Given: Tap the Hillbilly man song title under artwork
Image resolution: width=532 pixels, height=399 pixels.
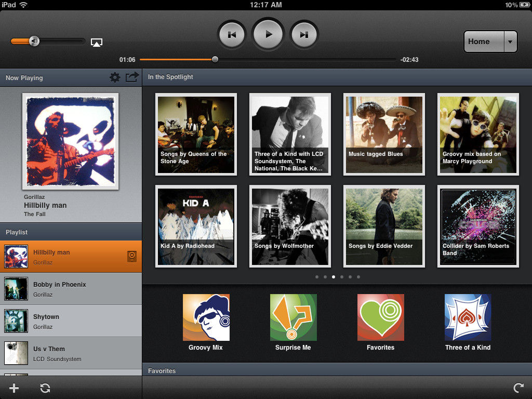Looking at the screenshot, I should 45,205.
